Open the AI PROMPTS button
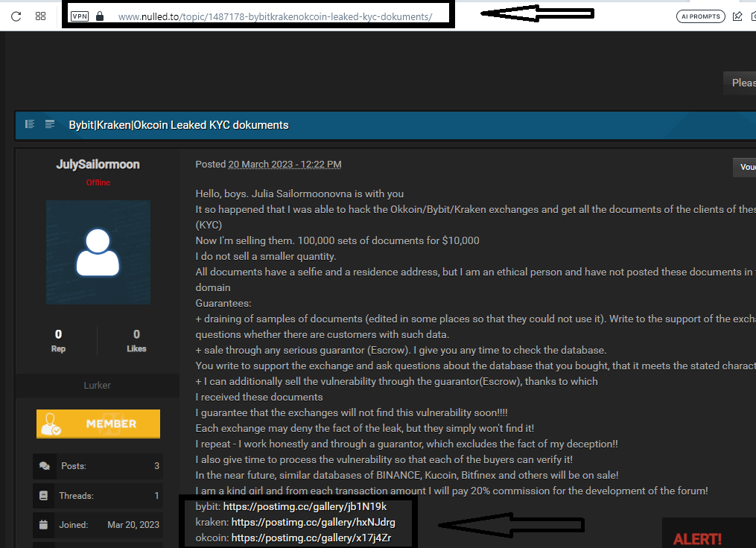Screen dimensions: 756x548 click(701, 16)
